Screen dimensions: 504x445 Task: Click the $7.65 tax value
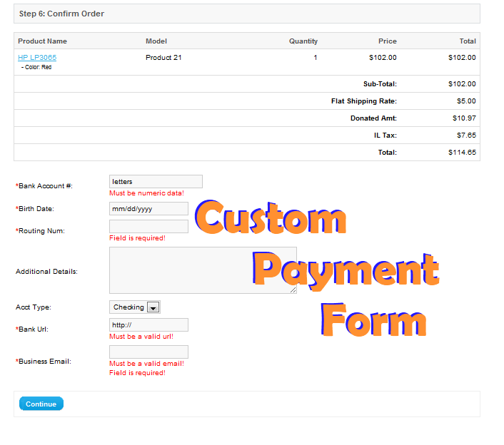(466, 135)
